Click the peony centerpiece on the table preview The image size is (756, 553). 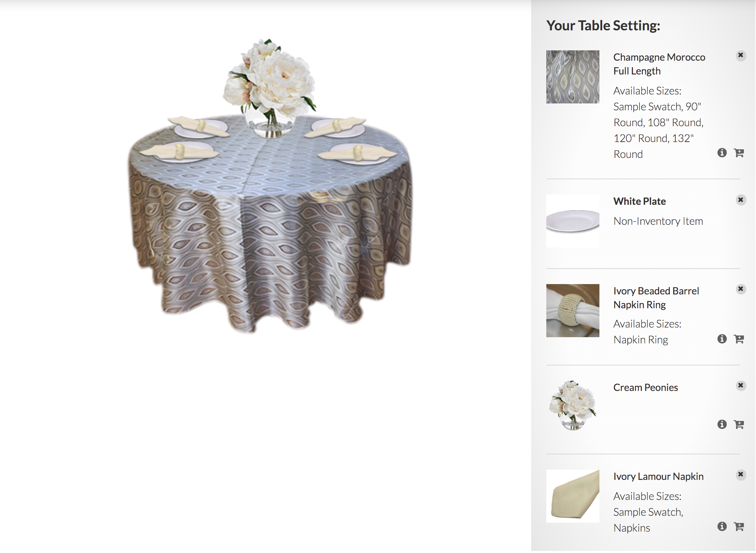pyautogui.click(x=270, y=88)
